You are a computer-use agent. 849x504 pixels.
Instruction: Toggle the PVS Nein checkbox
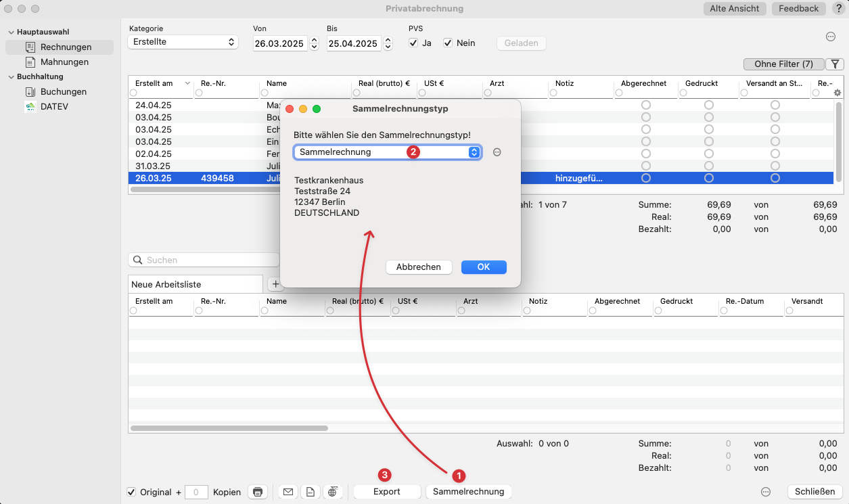[448, 43]
